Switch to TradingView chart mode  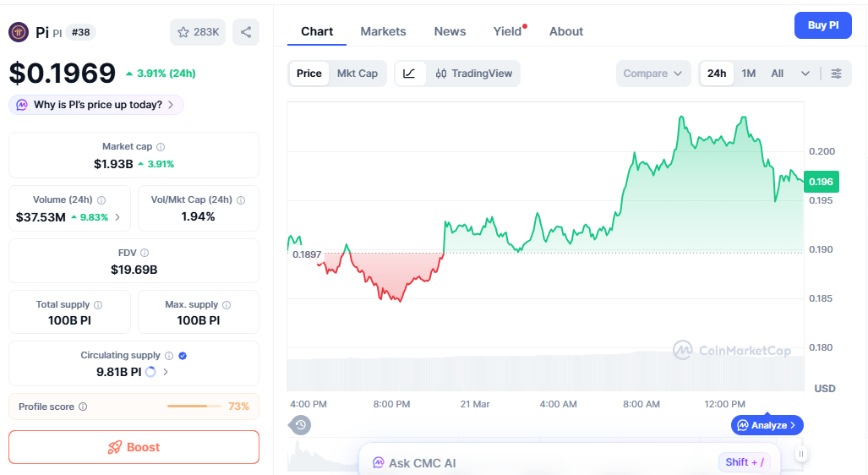click(x=474, y=74)
